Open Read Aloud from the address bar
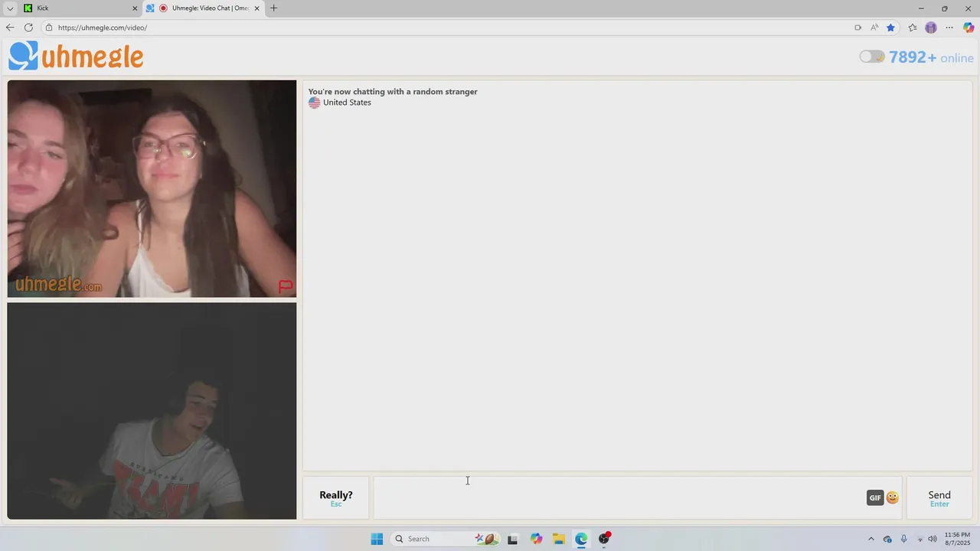 click(874, 28)
